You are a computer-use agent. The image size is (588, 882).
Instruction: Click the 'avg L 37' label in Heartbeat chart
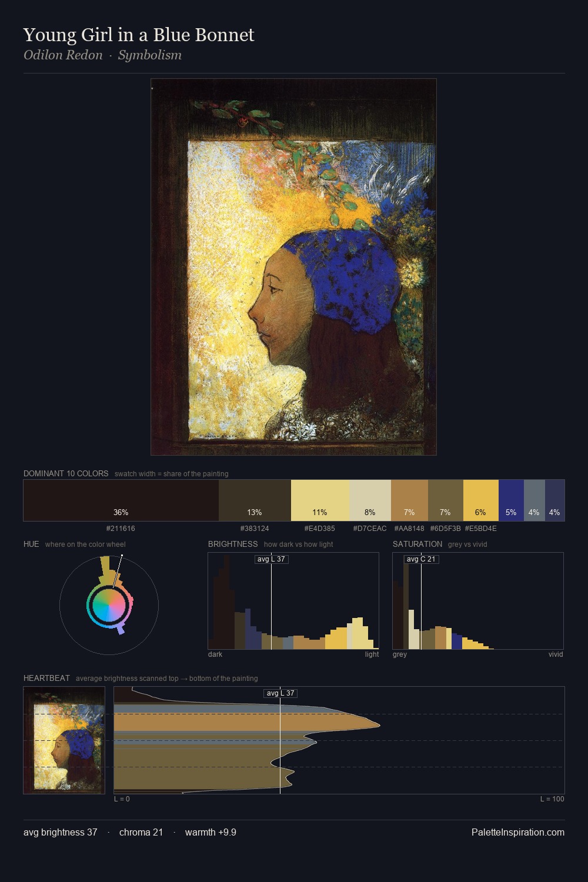[x=280, y=693]
